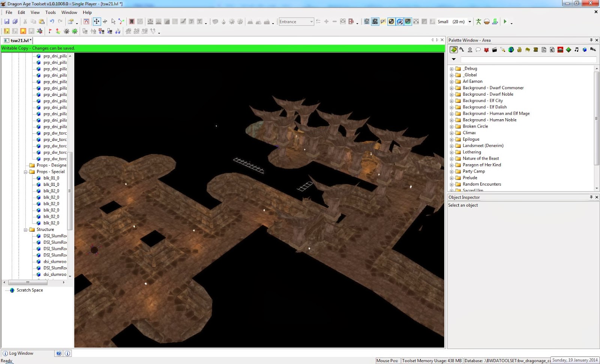Collapse the Structure tree node

(26, 230)
